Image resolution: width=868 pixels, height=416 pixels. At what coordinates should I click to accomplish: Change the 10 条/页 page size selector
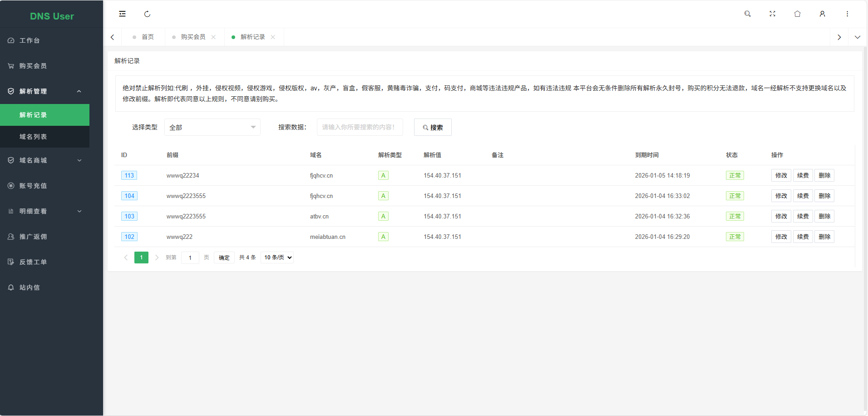(x=277, y=258)
